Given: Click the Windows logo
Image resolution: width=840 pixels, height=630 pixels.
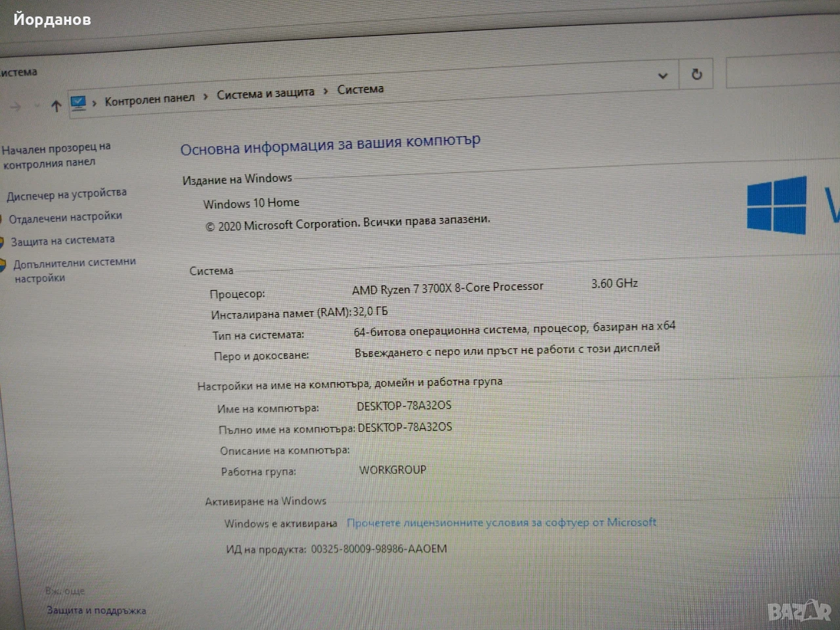Looking at the screenshot, I should coord(777,205).
